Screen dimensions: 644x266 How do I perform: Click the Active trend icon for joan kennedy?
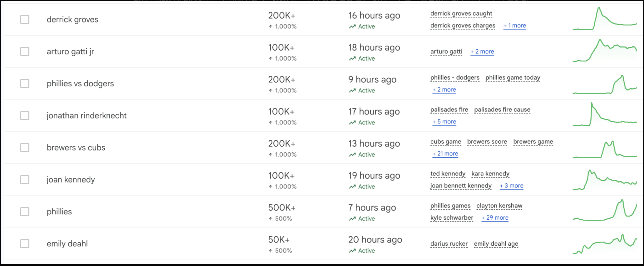point(352,187)
